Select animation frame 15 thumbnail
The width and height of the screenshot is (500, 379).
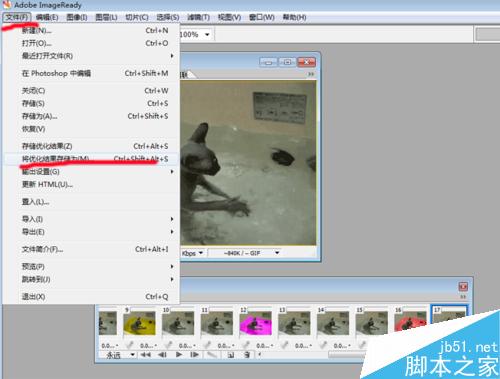[x=371, y=323]
